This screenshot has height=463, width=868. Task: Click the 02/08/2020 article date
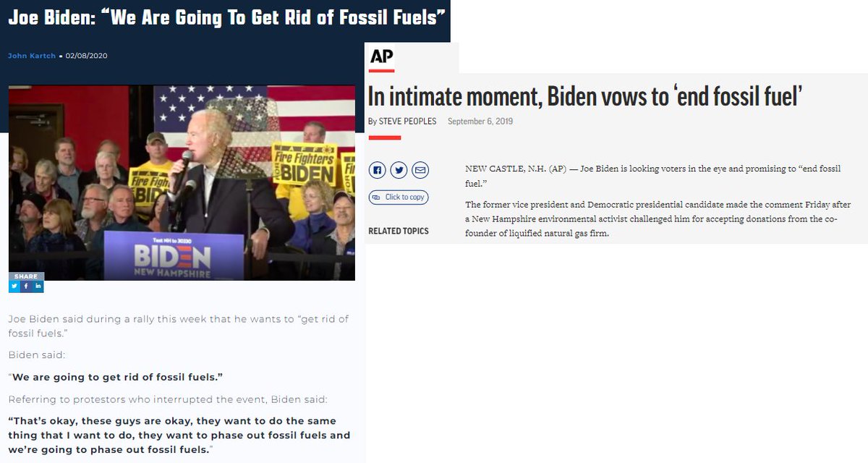(x=86, y=56)
